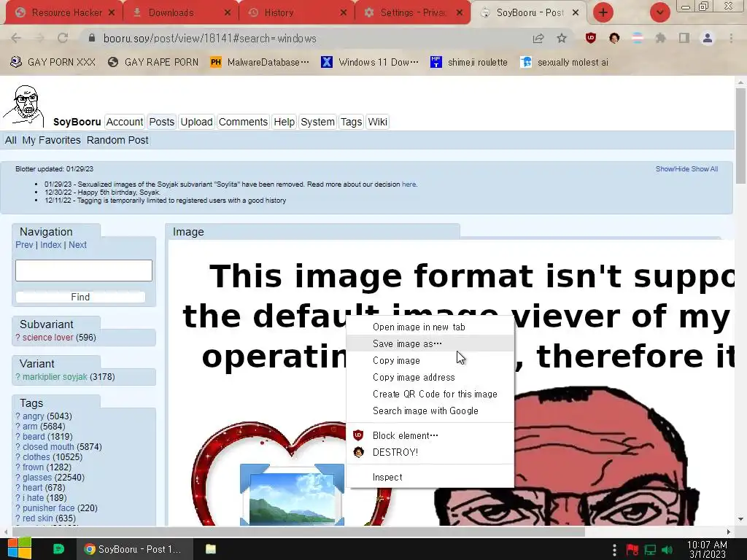Open a new tab with plus button
Image resolution: width=747 pixels, height=560 pixels.
603,12
